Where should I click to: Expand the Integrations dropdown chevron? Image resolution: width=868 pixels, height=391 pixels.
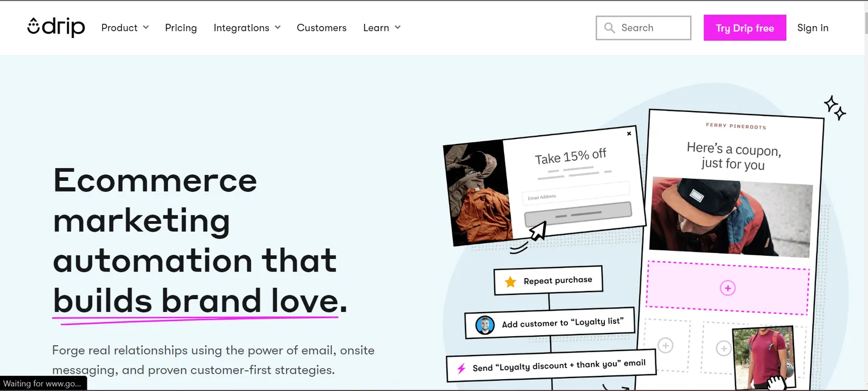278,27
